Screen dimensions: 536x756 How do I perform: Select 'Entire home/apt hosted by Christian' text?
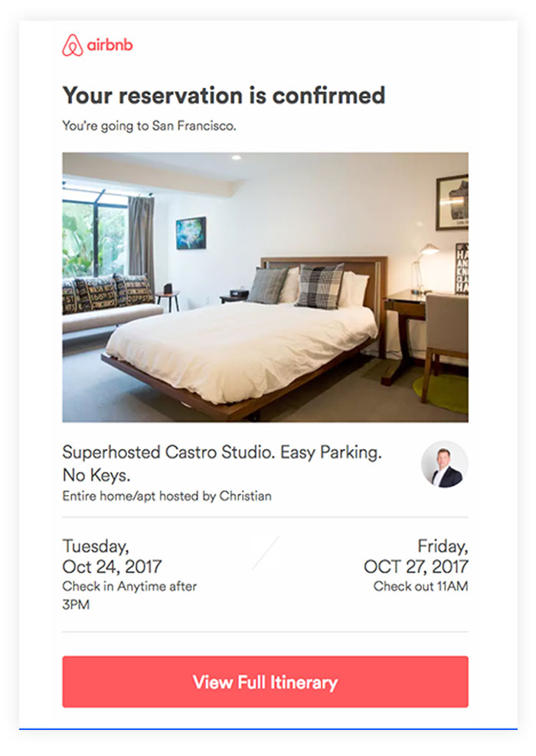point(167,496)
